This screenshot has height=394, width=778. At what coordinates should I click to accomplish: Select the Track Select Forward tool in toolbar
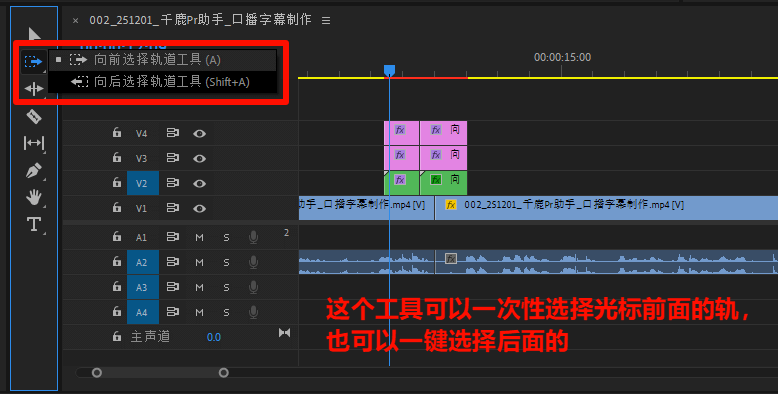33,61
